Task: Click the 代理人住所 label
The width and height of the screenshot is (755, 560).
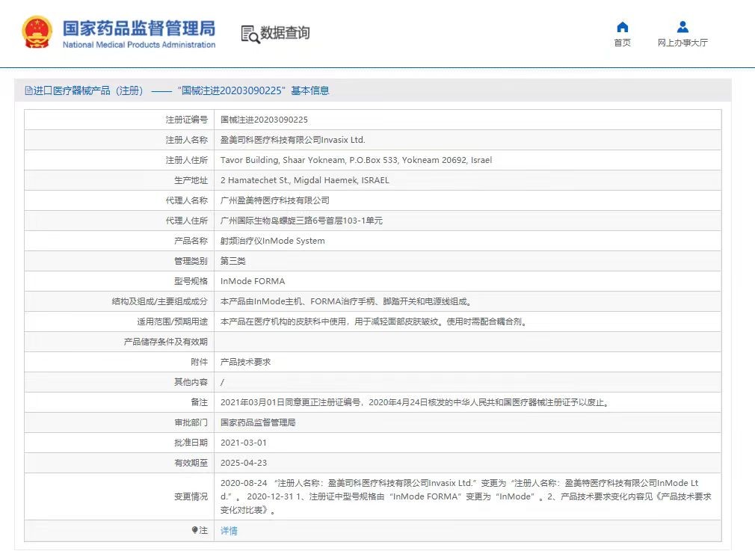Action: click(186, 221)
